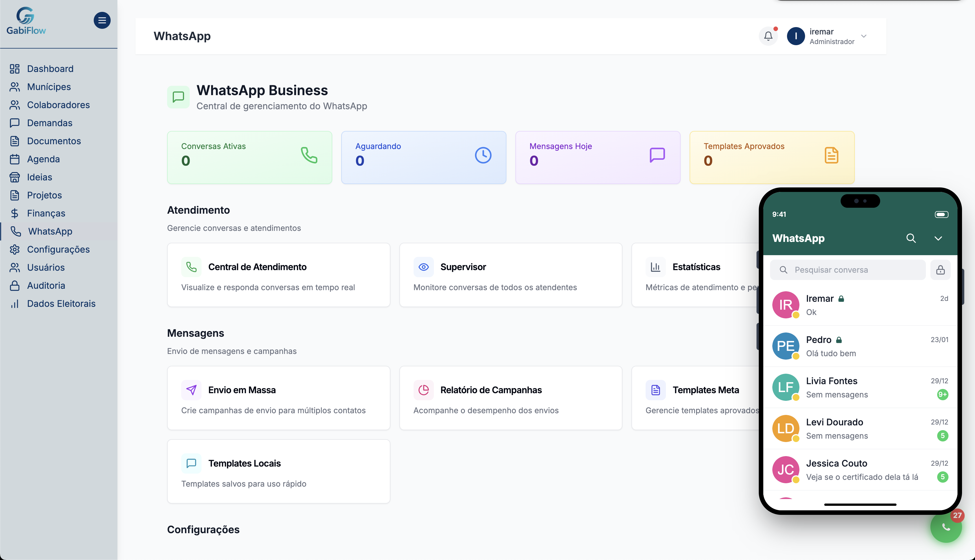This screenshot has height=560, width=975.
Task: Click the Estatísticas bar chart icon
Action: (x=655, y=267)
